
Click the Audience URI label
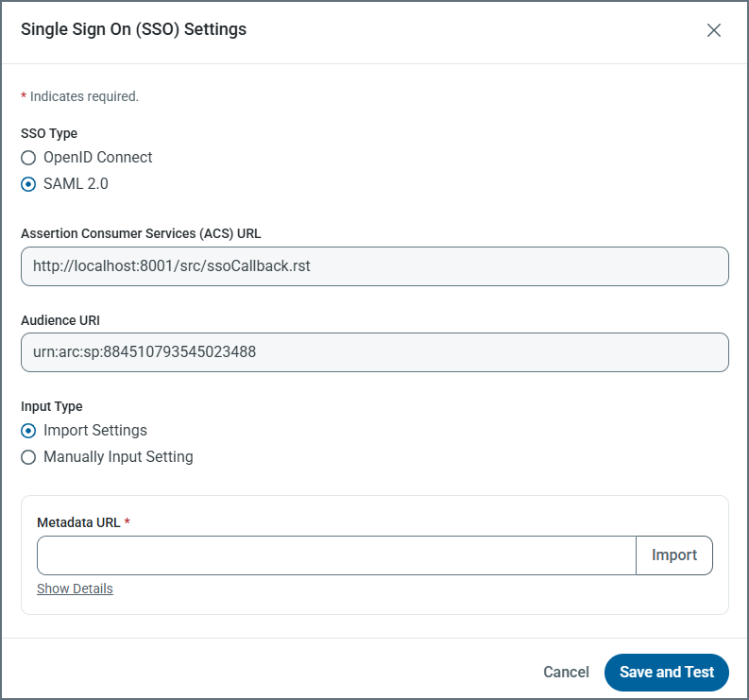click(x=60, y=320)
